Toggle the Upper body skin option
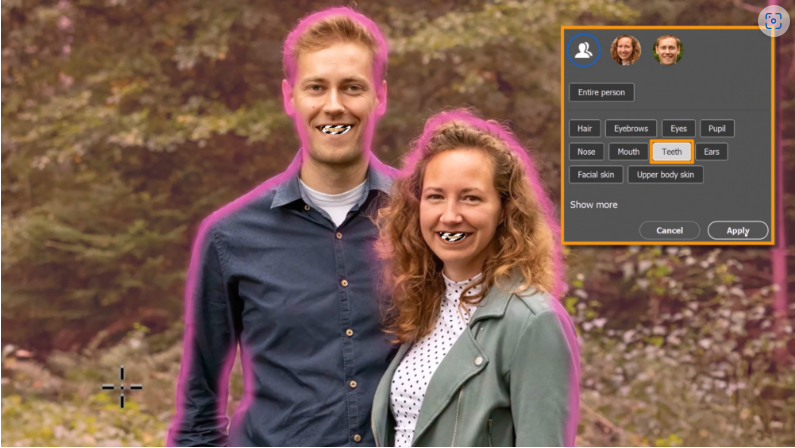Viewport: 795px width, 448px height. pos(665,175)
